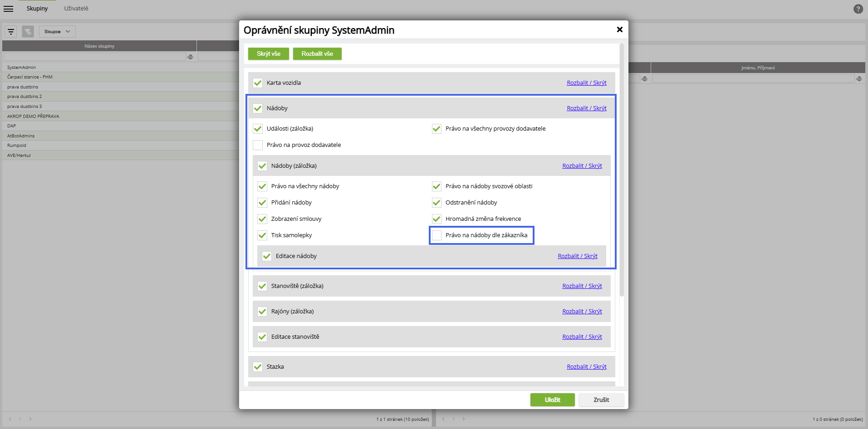868x429 pixels.
Task: Select the AtBotAdmins group row
Action: pos(121,136)
